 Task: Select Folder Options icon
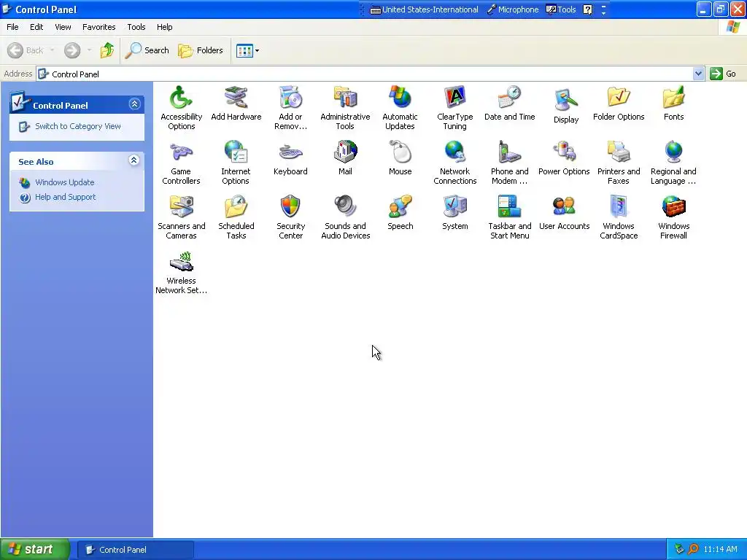(619, 98)
